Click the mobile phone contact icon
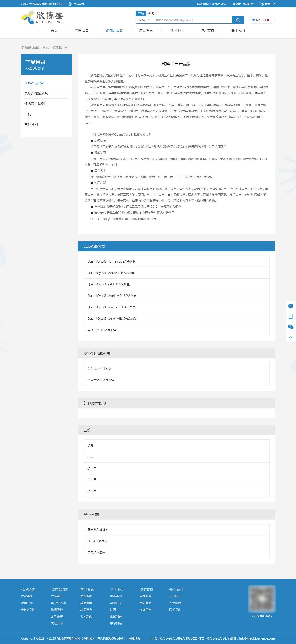Viewport: 296px width, 644px height. coord(291,316)
